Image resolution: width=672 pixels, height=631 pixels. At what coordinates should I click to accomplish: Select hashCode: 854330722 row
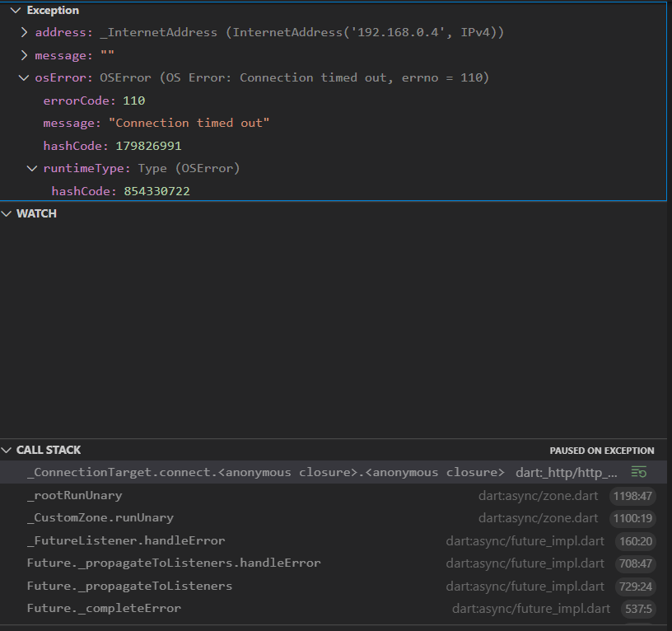[x=334, y=191]
